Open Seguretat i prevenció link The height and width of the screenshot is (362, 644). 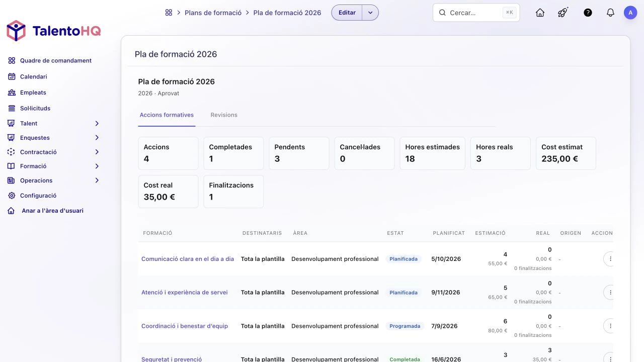172,359
